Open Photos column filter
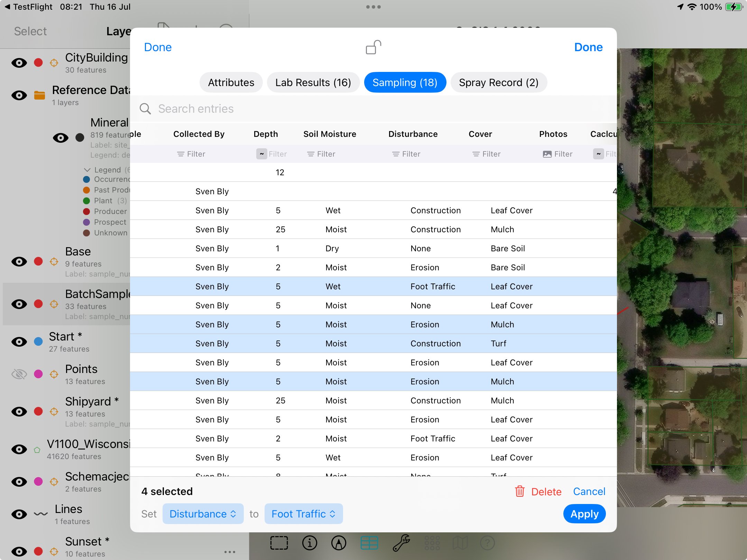This screenshot has height=560, width=747. (557, 154)
